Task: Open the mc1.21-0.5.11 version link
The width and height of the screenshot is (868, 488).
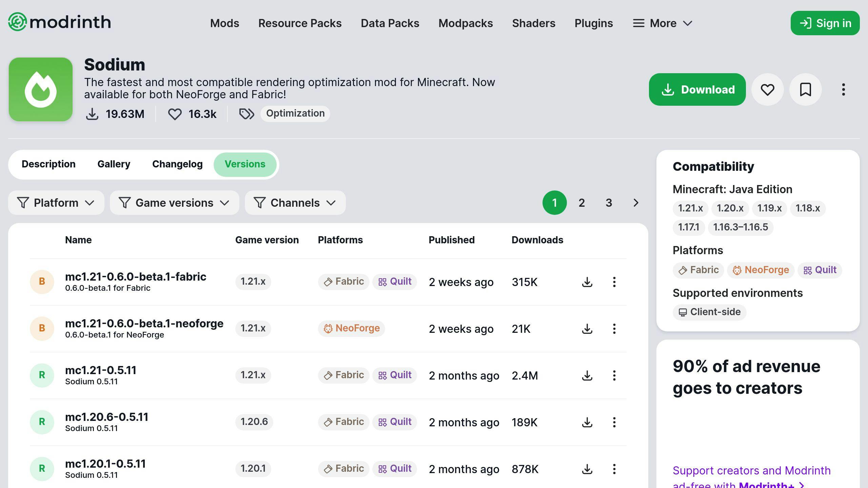Action: pyautogui.click(x=101, y=370)
